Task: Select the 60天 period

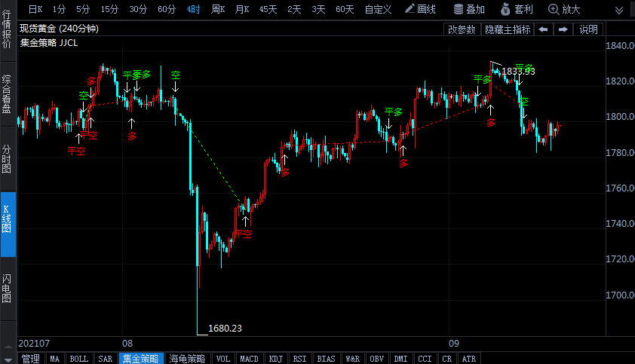Action: coord(345,9)
